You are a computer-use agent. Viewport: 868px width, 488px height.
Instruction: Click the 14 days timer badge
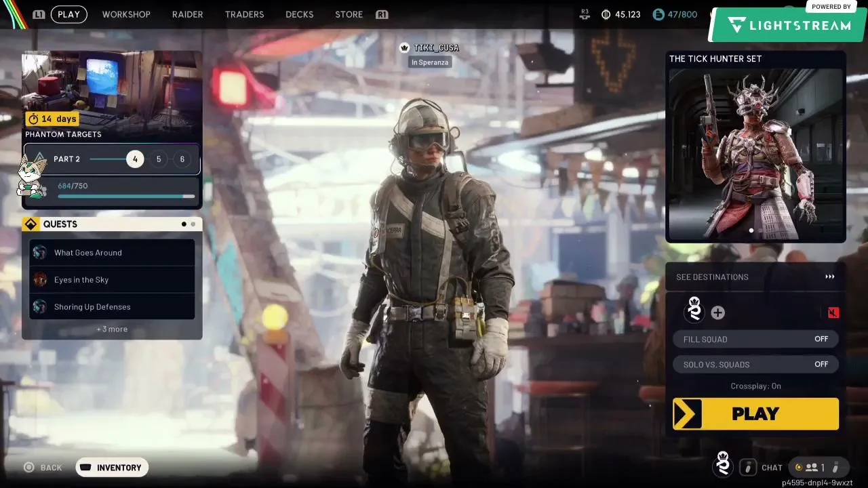pyautogui.click(x=52, y=119)
